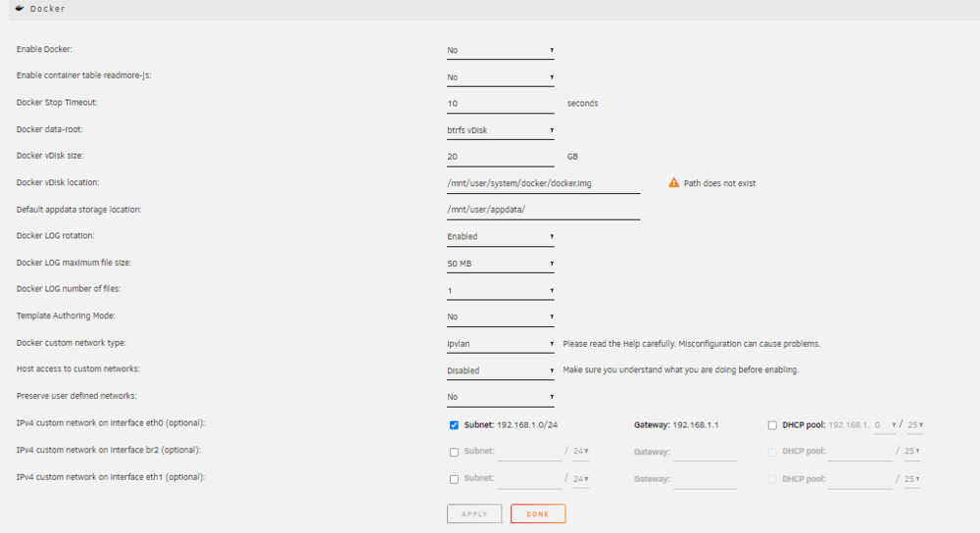This screenshot has width=980, height=533.
Task: Click the DONE button
Action: coord(538,513)
